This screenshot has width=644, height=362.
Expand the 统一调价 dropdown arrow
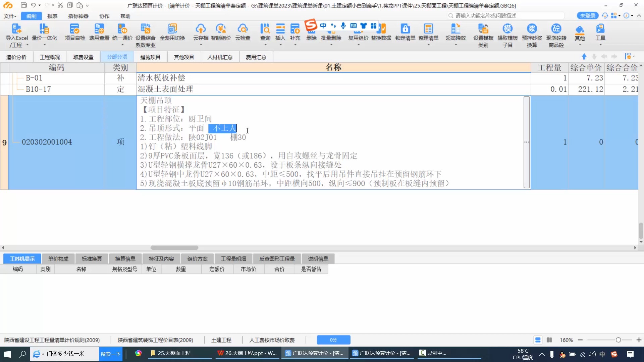[122, 45]
